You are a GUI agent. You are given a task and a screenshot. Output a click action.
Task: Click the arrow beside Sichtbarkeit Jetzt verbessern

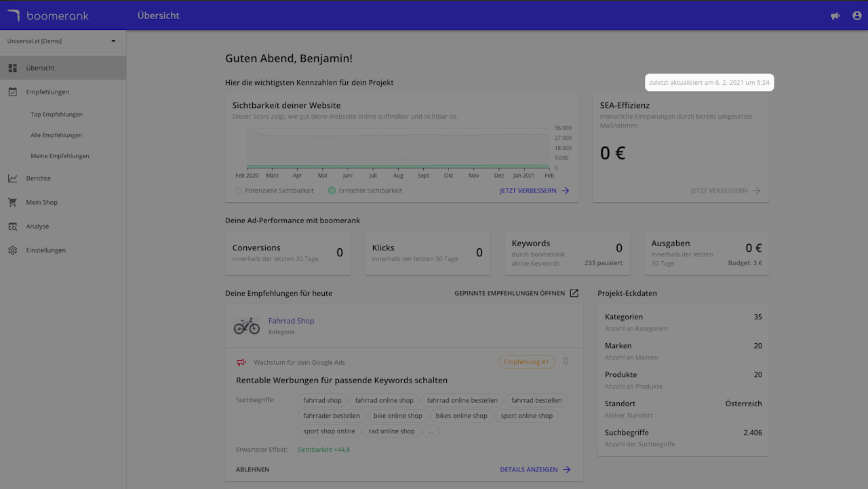[x=565, y=191]
